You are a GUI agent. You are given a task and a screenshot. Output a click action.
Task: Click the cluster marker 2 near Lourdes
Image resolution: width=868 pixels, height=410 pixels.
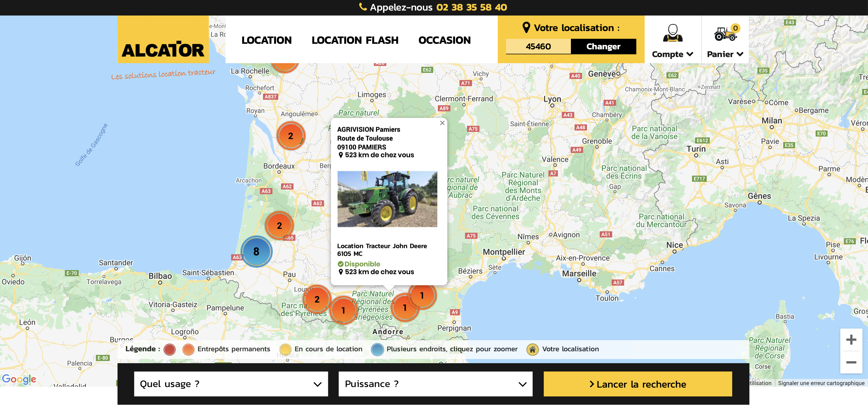[317, 299]
